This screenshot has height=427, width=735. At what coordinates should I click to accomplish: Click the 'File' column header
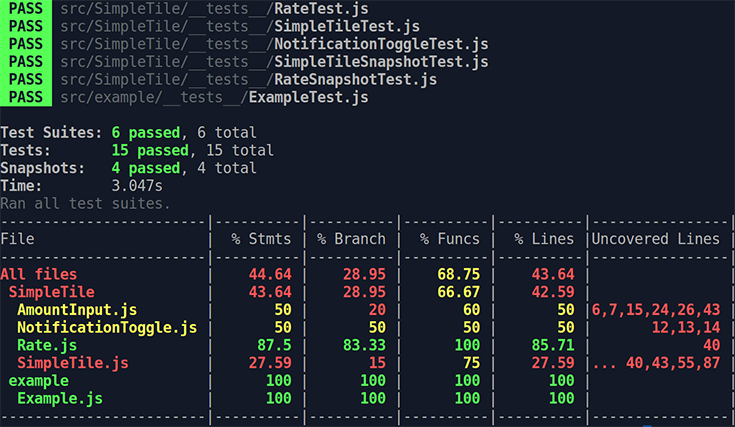point(17,239)
